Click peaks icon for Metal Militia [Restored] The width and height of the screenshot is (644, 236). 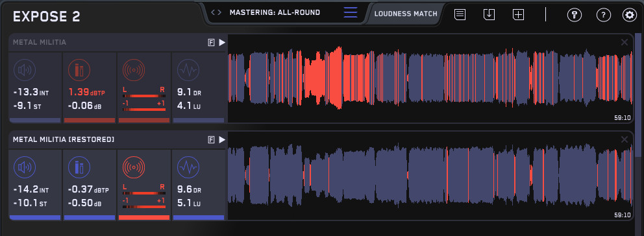79,167
